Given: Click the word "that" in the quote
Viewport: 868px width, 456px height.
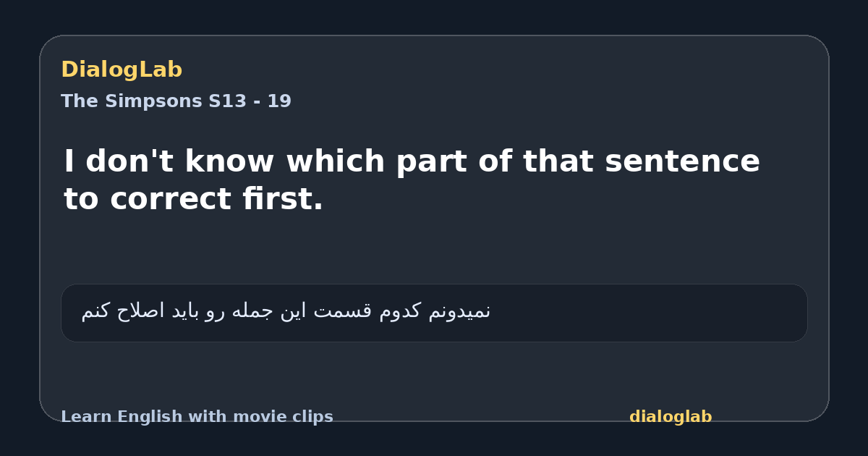Looking at the screenshot, I should coord(558,161).
